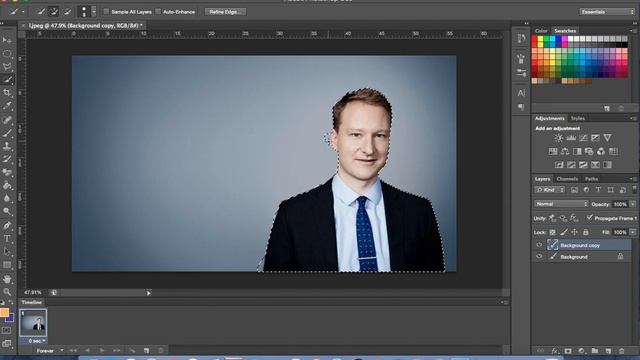
Task: Click the Add layer mask icon
Action: click(568, 351)
